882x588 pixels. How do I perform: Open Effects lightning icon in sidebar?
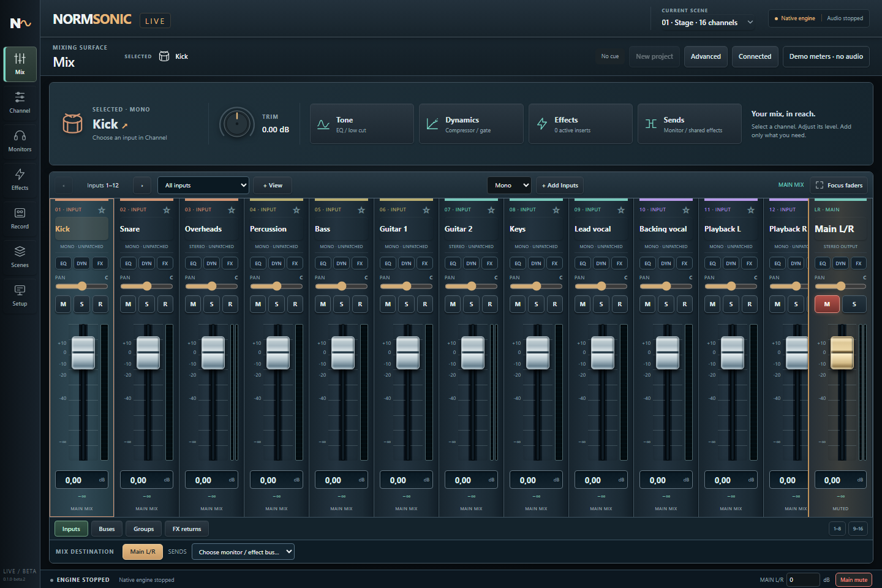coord(20,175)
